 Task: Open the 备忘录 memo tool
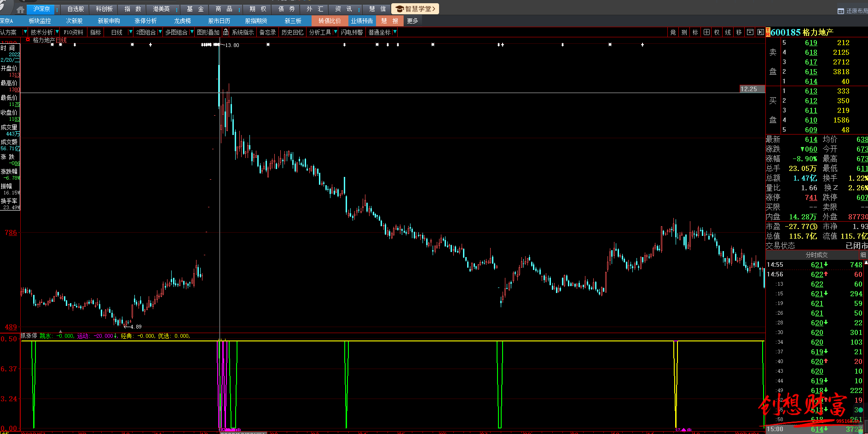click(x=267, y=32)
